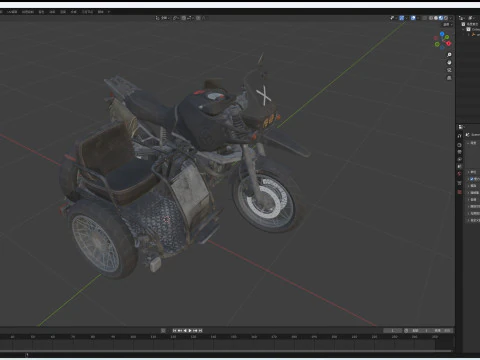The image size is (480, 360).
Task: Switch perspective/orthographic with the grid icon
Action: pos(449,78)
